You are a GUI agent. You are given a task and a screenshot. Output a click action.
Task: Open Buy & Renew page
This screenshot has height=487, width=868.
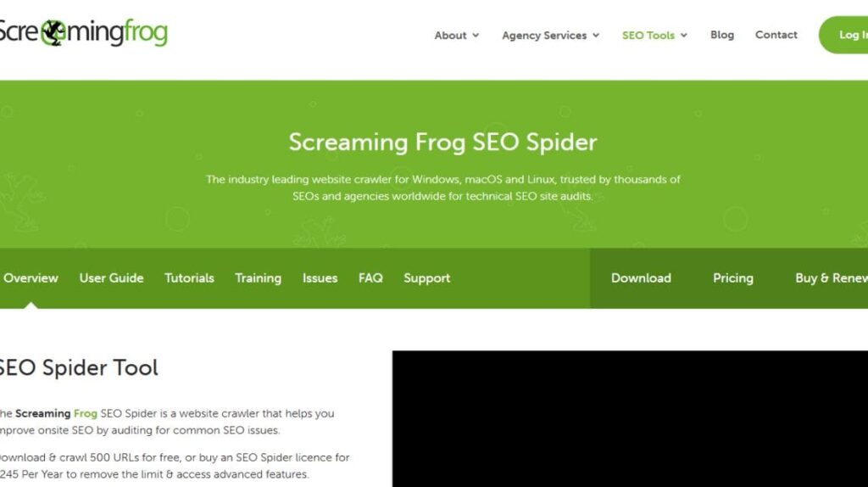832,278
